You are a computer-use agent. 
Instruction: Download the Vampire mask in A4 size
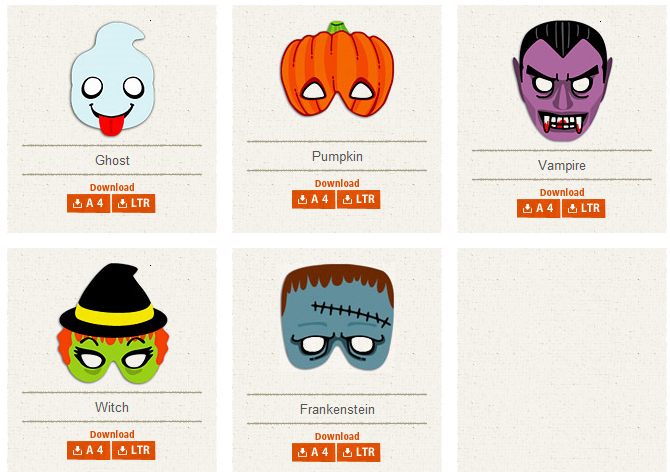tap(538, 208)
